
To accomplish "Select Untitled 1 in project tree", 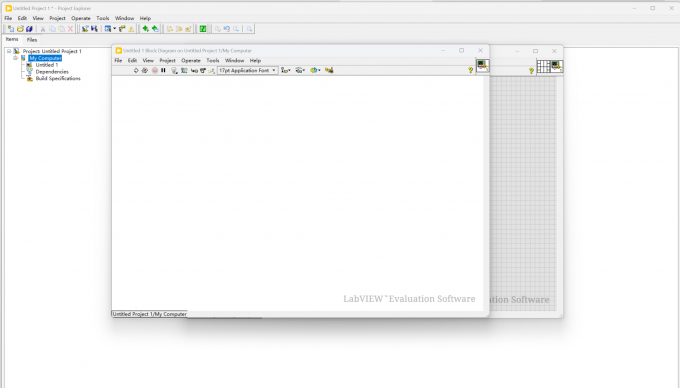I will pos(46,65).
